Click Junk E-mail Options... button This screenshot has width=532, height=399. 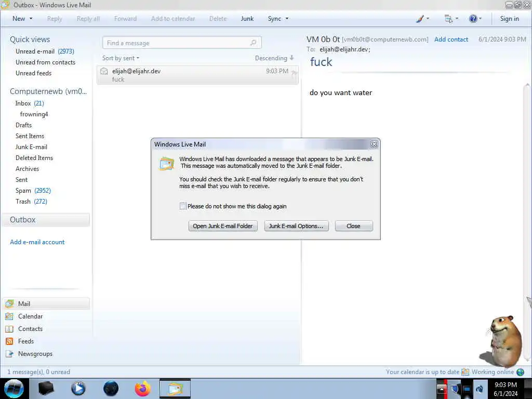297,226
